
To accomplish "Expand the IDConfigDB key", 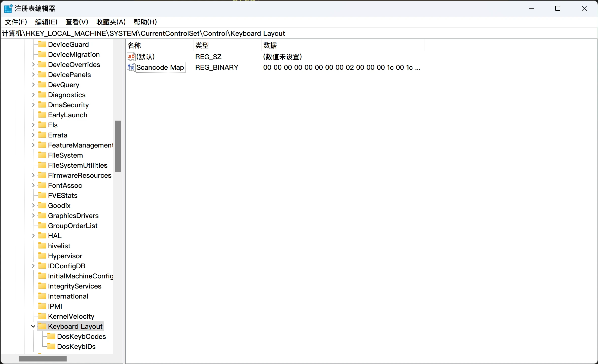I will (33, 266).
